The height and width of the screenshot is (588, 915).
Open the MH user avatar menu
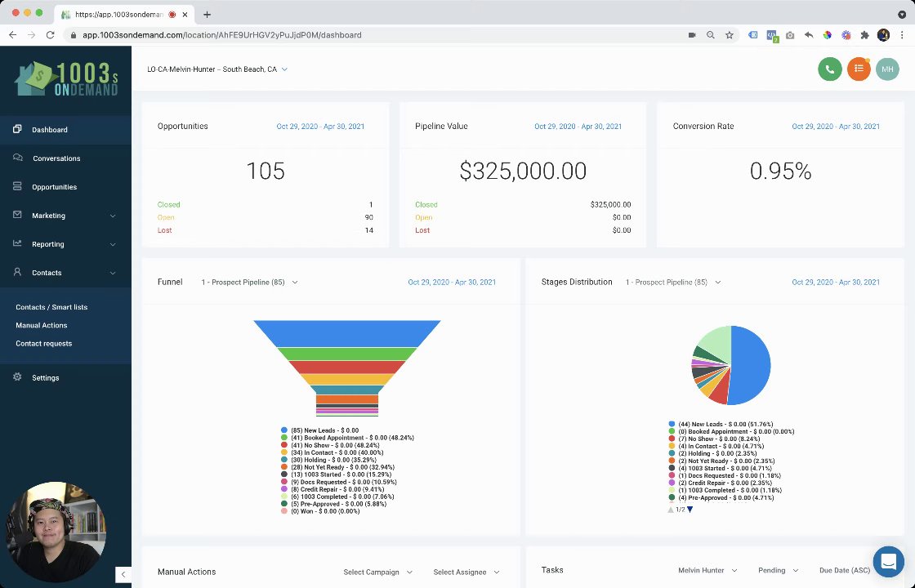click(887, 69)
